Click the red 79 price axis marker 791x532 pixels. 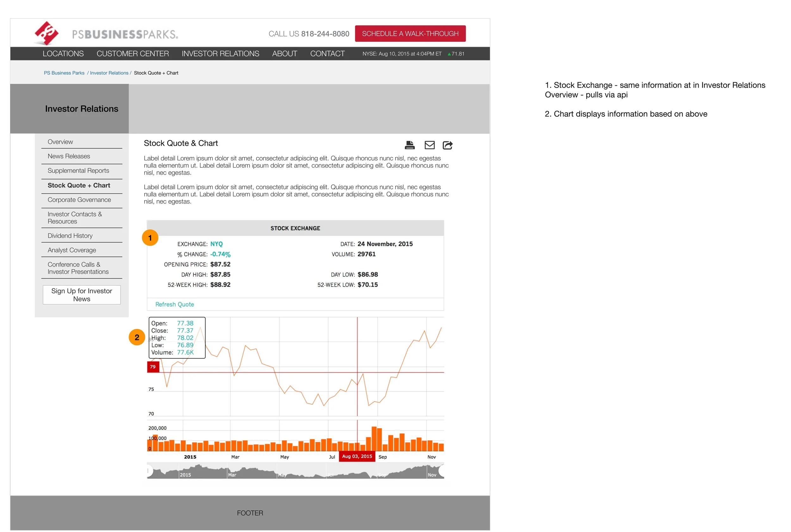point(153,367)
